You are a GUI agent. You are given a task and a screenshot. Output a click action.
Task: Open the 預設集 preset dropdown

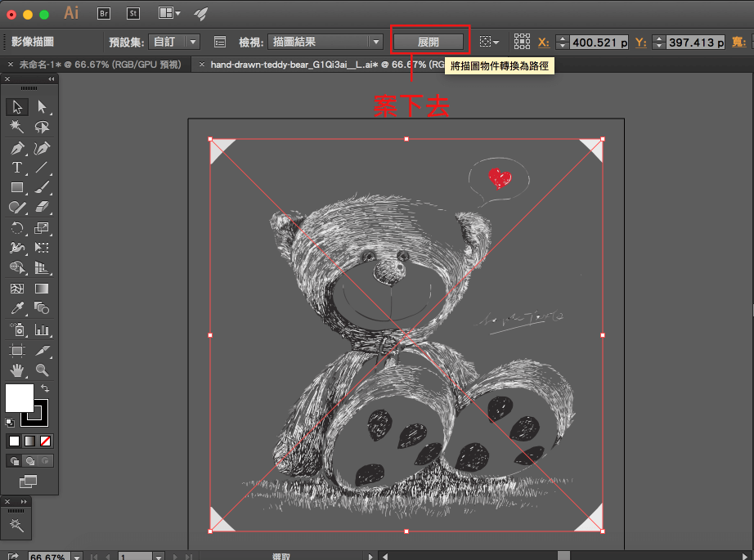click(x=176, y=42)
